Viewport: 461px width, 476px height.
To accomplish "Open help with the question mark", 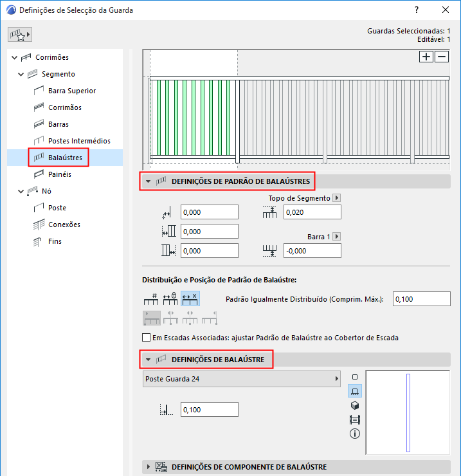I will click(x=417, y=10).
